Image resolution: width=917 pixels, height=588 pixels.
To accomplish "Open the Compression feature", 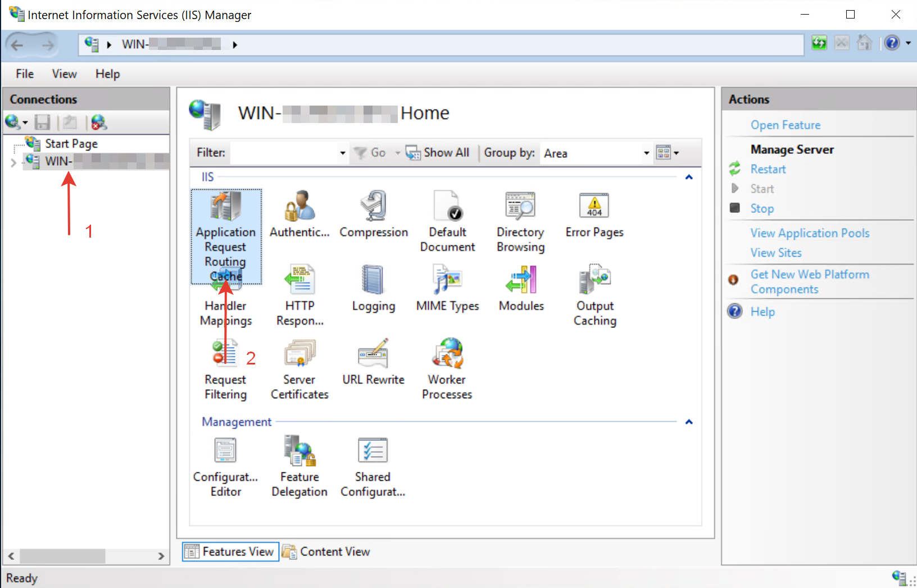I will 374,214.
